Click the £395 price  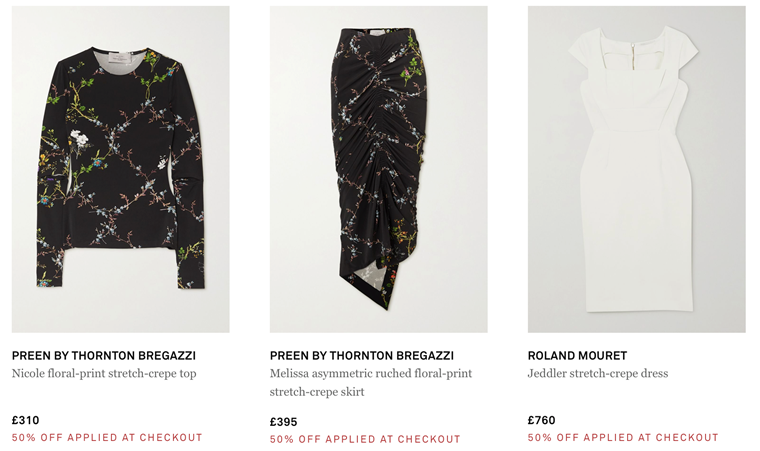tap(284, 422)
